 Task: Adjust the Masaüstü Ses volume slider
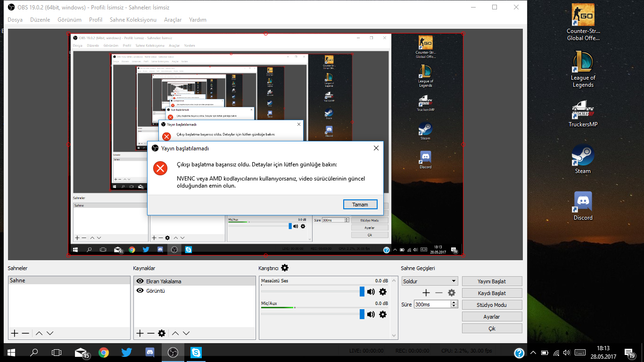point(362,292)
